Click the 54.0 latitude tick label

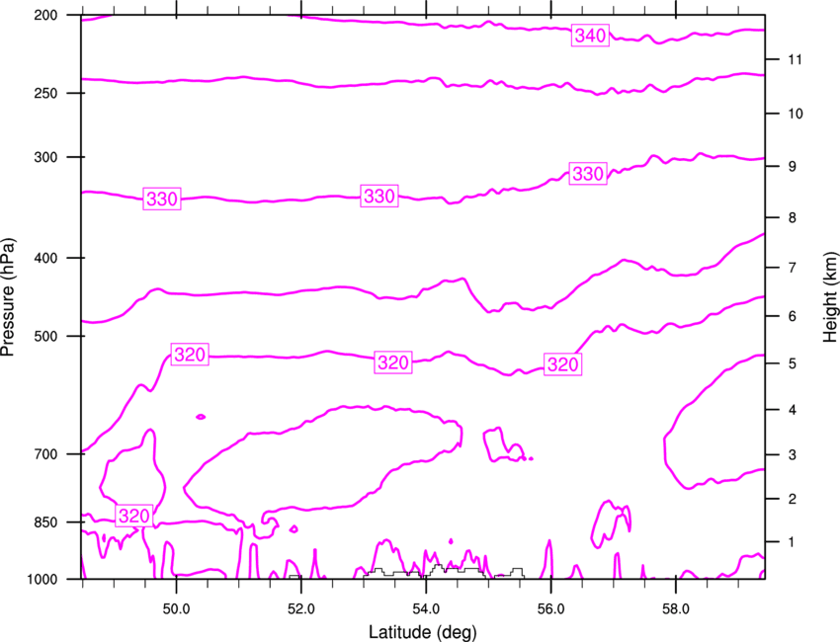426,609
